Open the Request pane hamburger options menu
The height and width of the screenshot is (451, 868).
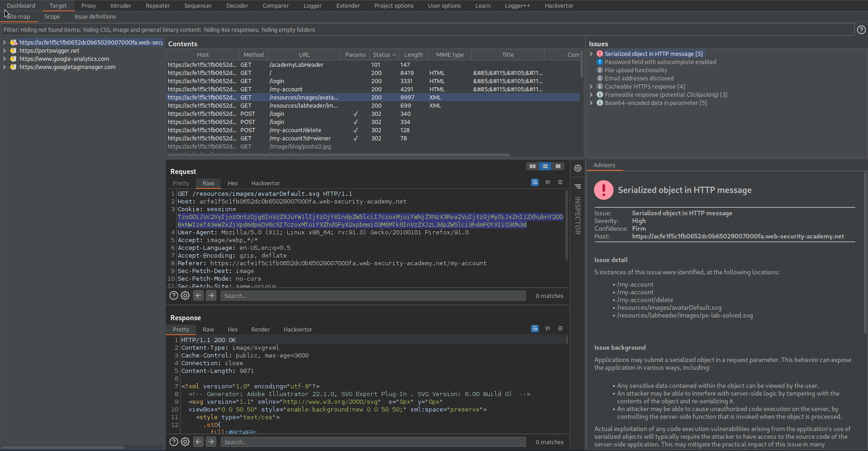[560, 182]
